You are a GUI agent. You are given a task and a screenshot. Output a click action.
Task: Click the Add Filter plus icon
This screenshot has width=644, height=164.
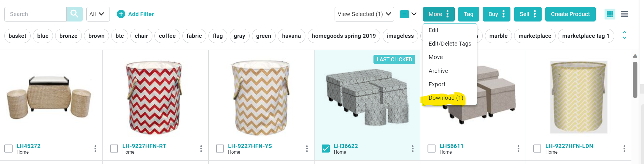pos(121,14)
